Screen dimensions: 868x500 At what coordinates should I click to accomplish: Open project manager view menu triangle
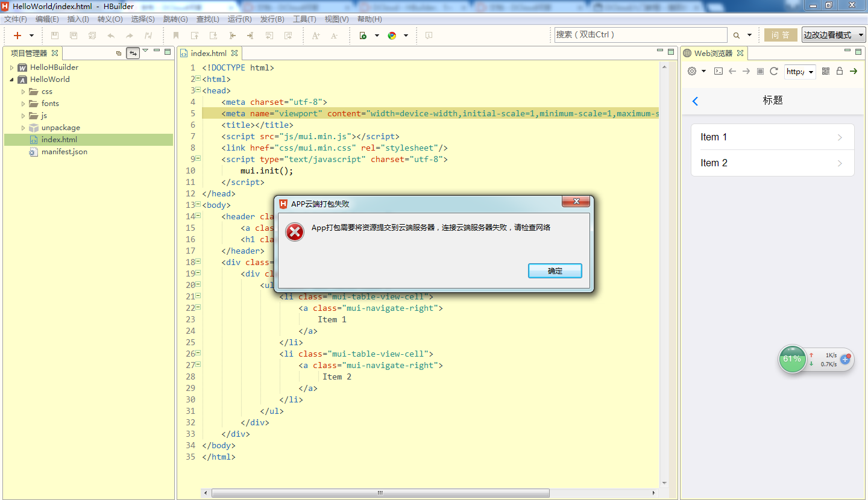pos(145,51)
